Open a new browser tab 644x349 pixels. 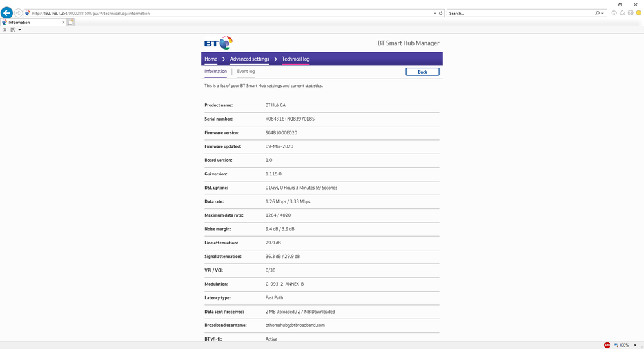point(71,22)
